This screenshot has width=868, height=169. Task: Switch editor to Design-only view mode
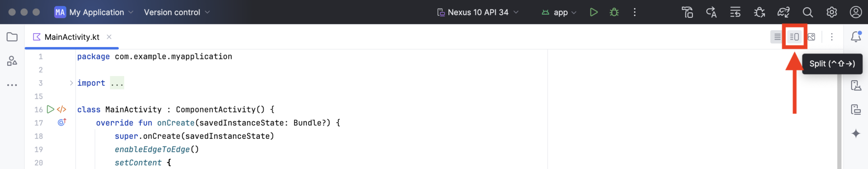click(811, 37)
